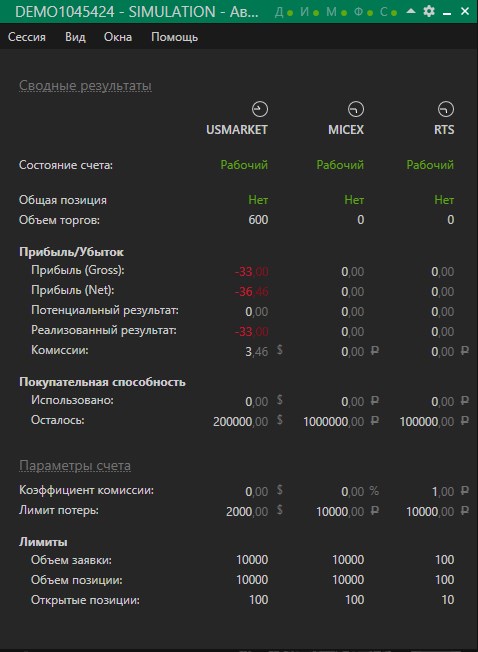Click the RTS clock icon
This screenshot has height=652, width=478.
pos(446,109)
